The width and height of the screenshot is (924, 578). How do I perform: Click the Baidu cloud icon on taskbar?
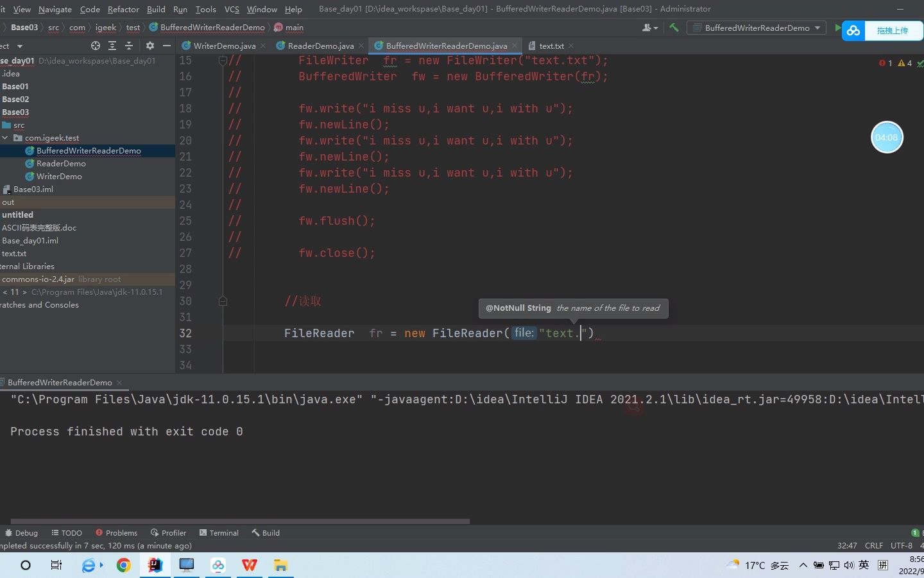tap(218, 565)
